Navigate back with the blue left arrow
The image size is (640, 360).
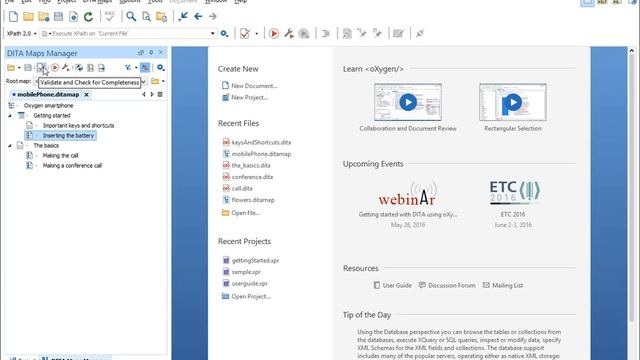click(x=198, y=16)
